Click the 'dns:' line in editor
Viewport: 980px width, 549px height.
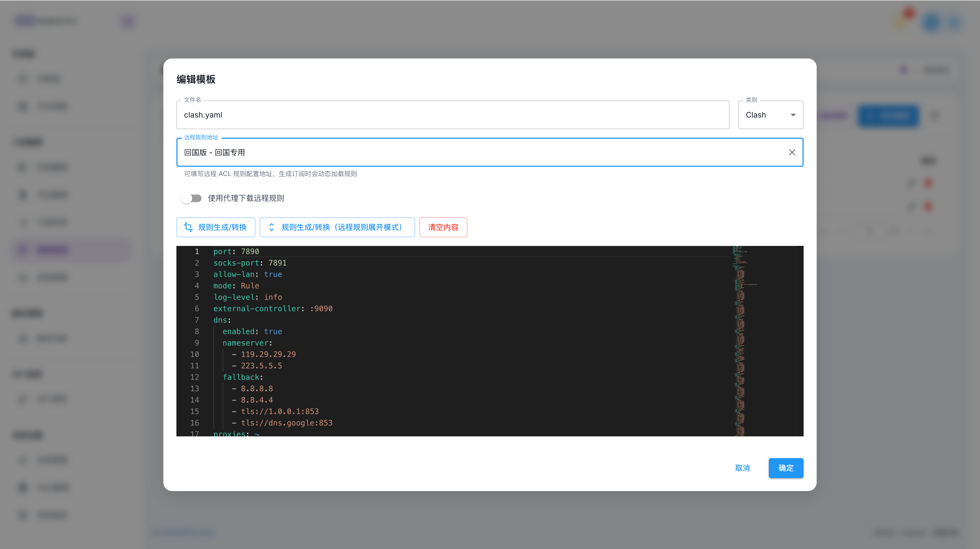[x=222, y=320]
